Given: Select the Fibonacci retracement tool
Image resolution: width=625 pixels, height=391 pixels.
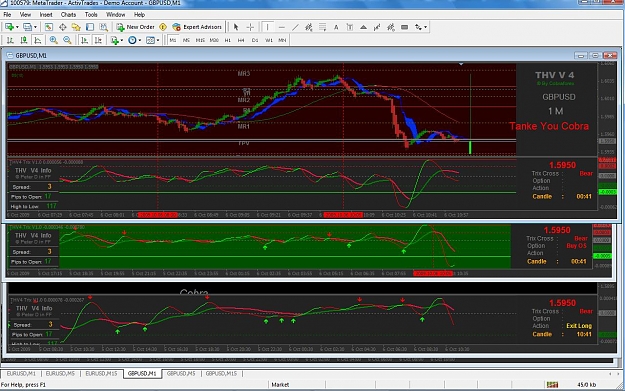Looking at the screenshot, I should [x=322, y=27].
